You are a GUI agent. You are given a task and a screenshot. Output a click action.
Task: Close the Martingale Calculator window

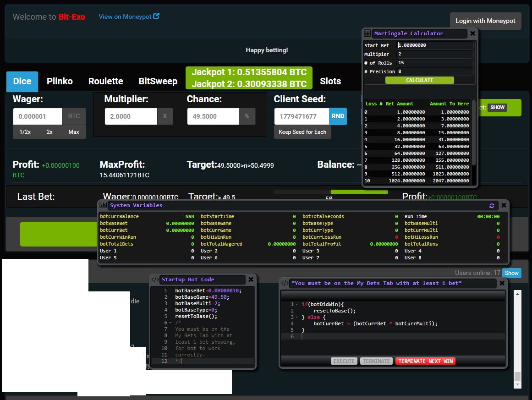472,33
